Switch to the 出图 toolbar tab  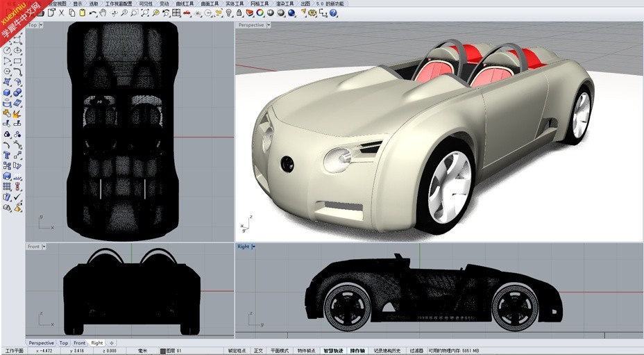pos(305,3)
